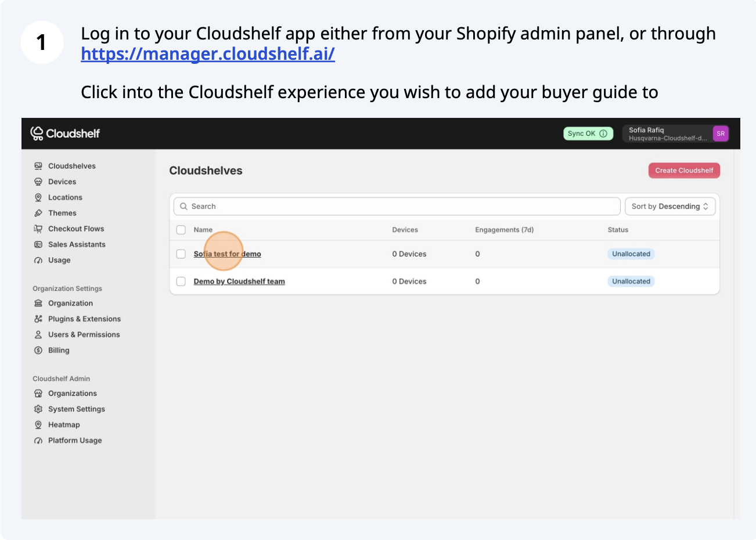The height and width of the screenshot is (540, 756).
Task: Click the Create Cloudshelf button
Action: click(x=684, y=170)
